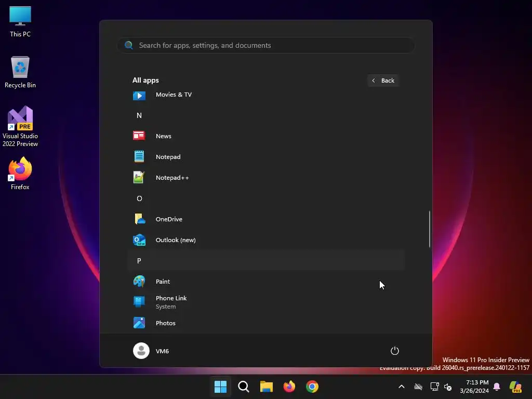Launch Google Chrome from the taskbar
Screen dimensions: 532x399
[312, 387]
